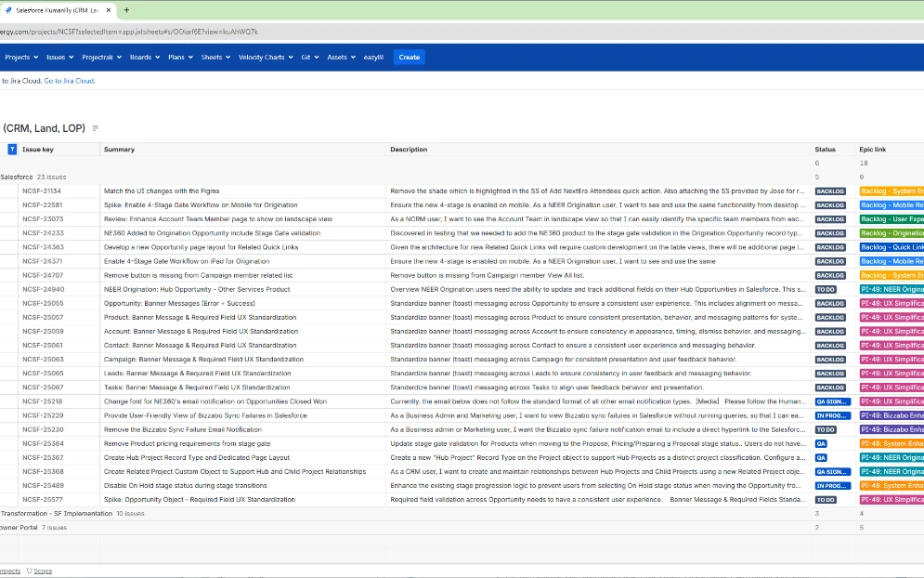This screenshot has height=578, width=924.
Task: Open issue NCSF-25577
Action: pos(43,500)
